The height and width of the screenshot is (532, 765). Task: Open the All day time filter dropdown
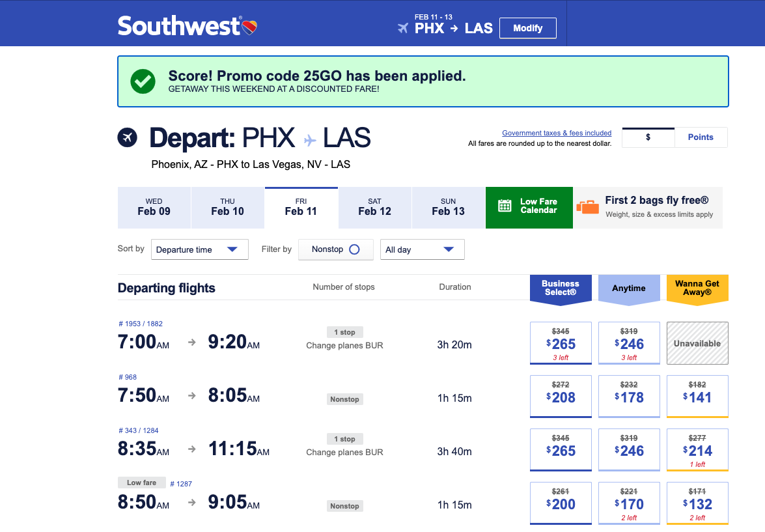click(422, 249)
